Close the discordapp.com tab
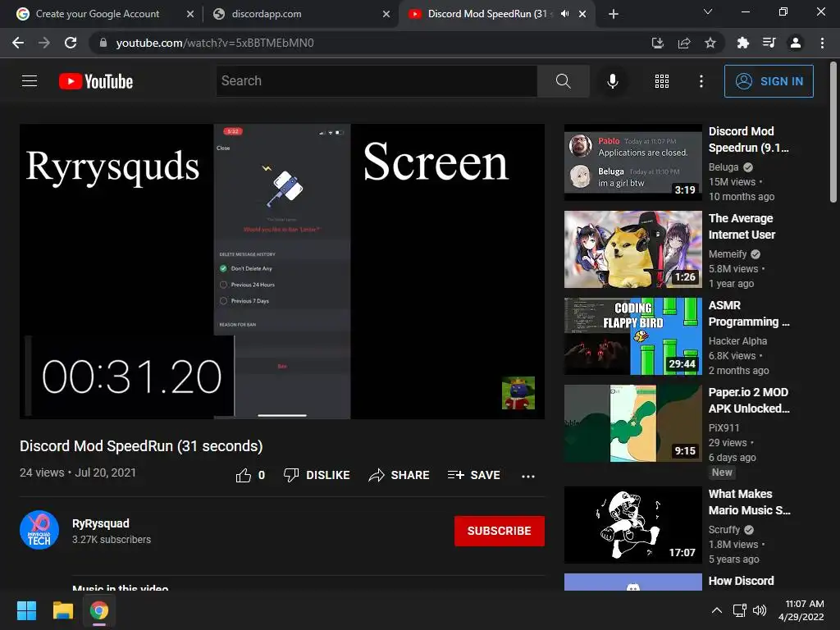The height and width of the screenshot is (630, 840). [386, 14]
